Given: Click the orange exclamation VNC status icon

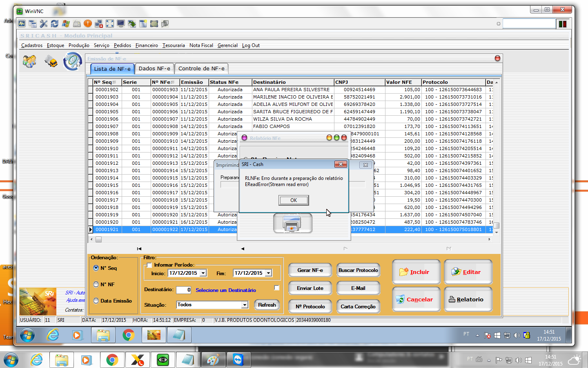Looking at the screenshot, I should (88, 24).
